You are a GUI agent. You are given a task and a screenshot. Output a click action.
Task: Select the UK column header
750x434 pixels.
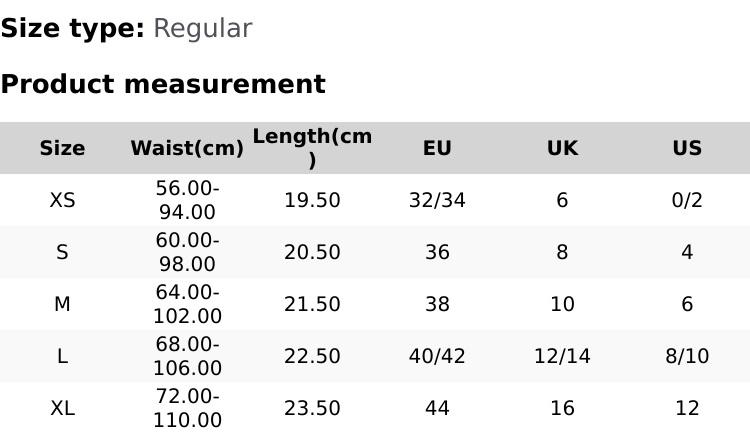[x=562, y=148]
